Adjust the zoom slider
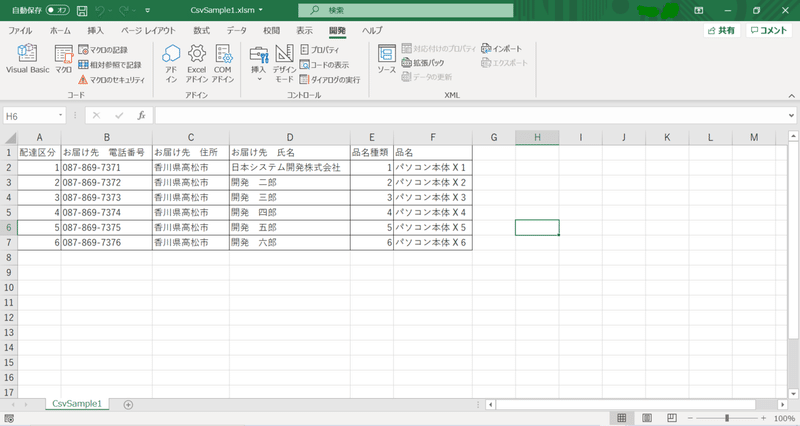 tap(727, 418)
